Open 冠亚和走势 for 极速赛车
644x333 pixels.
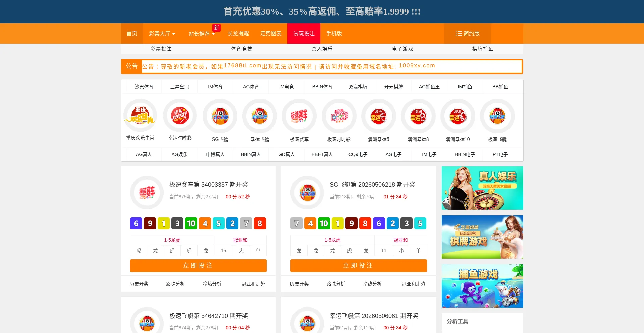point(253,284)
